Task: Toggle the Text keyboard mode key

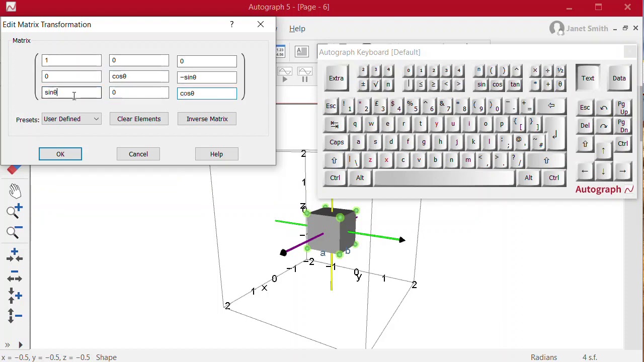Action: tap(588, 78)
